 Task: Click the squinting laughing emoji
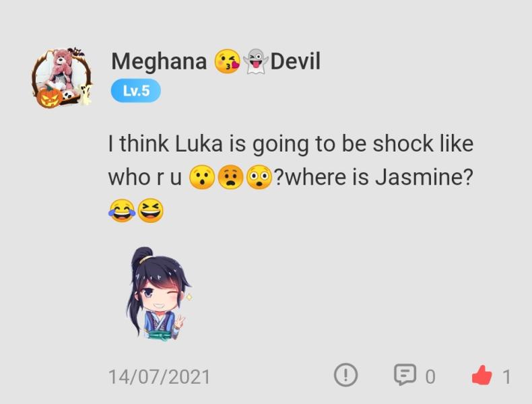pos(151,211)
